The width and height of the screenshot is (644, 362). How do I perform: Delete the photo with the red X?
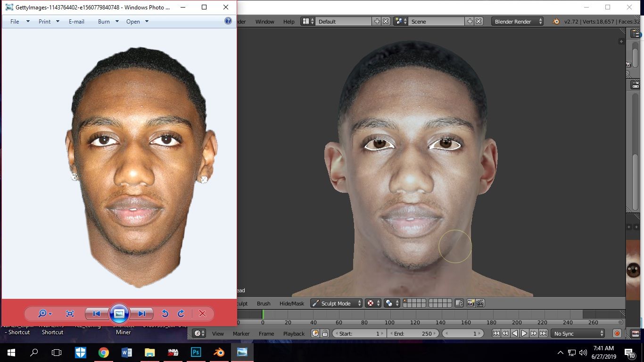pyautogui.click(x=202, y=313)
